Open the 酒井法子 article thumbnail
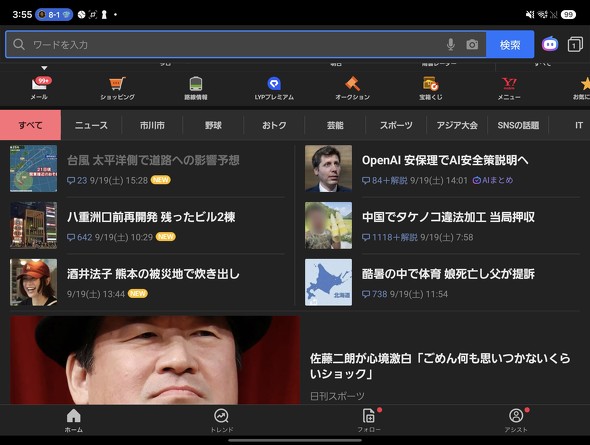 [33, 282]
